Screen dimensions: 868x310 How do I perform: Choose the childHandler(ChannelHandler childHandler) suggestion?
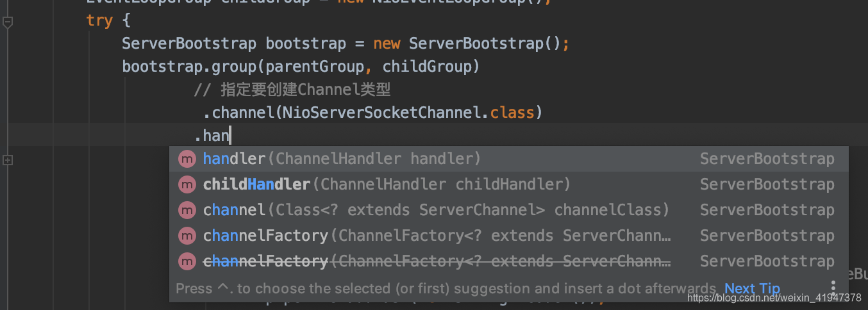pyautogui.click(x=387, y=184)
